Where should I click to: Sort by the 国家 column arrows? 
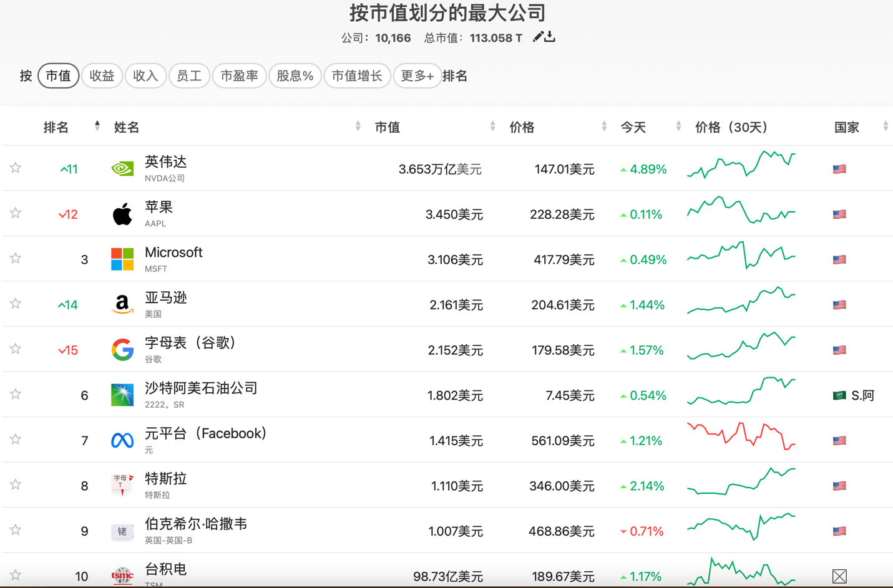886,126
